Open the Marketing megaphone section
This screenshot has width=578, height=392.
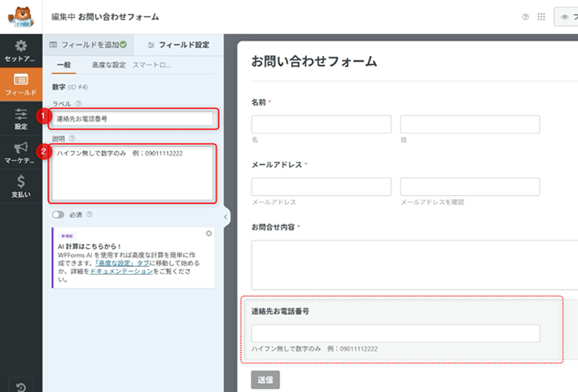(21, 153)
